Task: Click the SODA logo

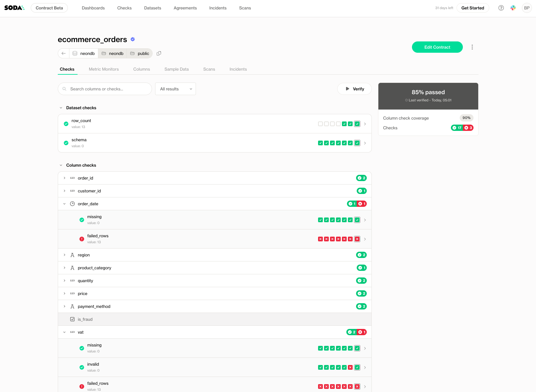Action: 14,8
